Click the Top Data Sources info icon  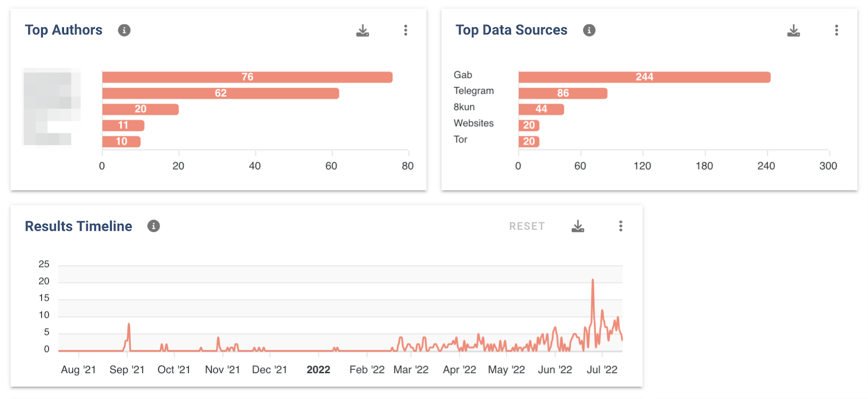tap(589, 30)
